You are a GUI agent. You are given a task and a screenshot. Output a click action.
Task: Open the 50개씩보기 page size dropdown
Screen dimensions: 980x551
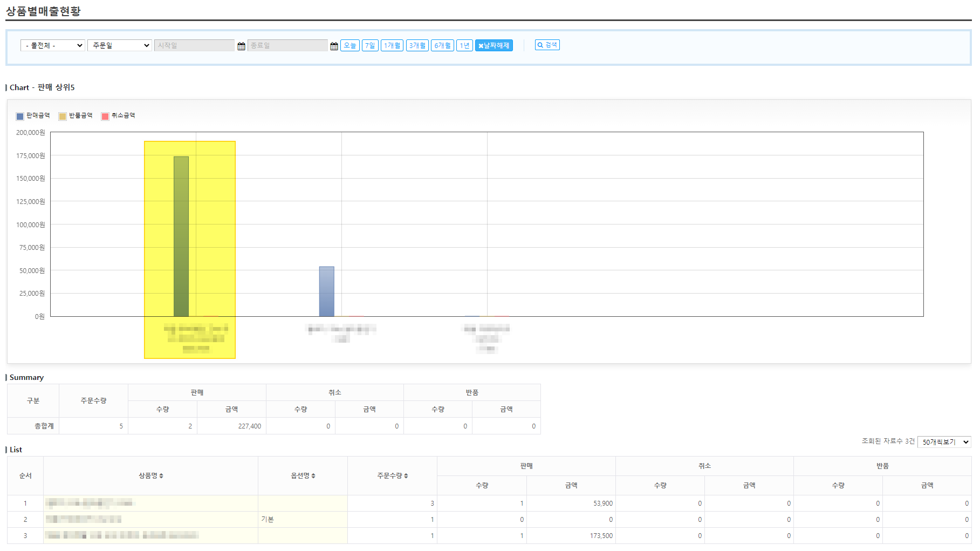pyautogui.click(x=944, y=442)
